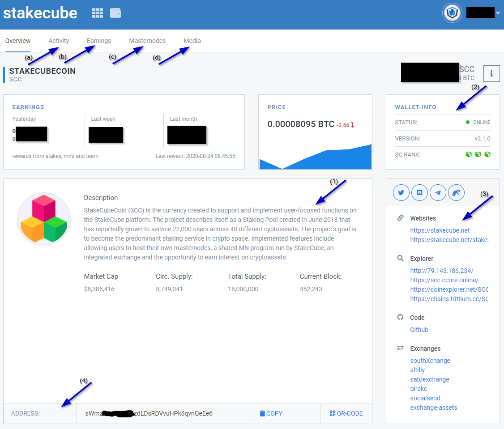Open the southXchange exchange link
Image resolution: width=504 pixels, height=429 pixels.
[430, 361]
